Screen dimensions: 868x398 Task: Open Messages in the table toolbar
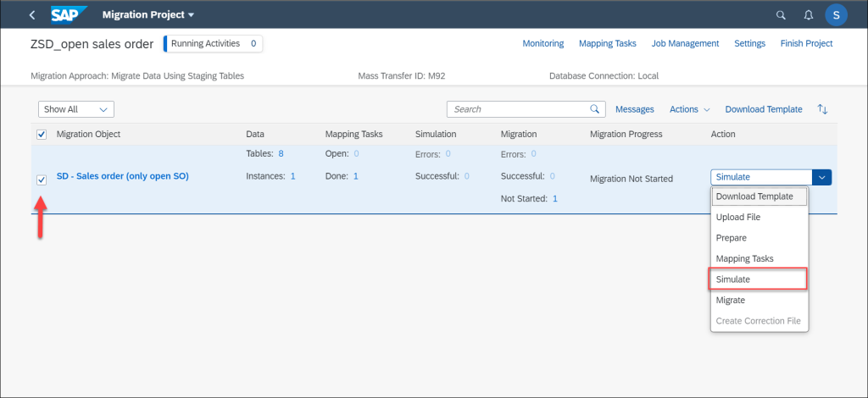(634, 109)
